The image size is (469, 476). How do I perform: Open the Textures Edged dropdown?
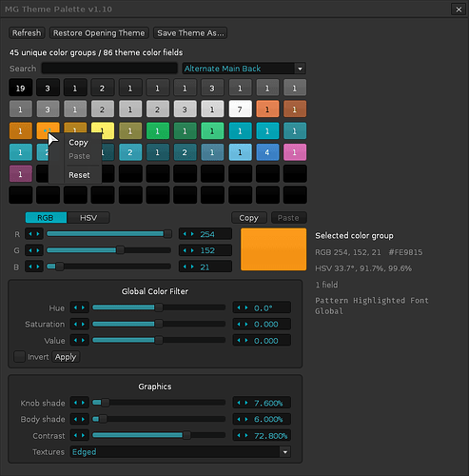tap(180, 452)
